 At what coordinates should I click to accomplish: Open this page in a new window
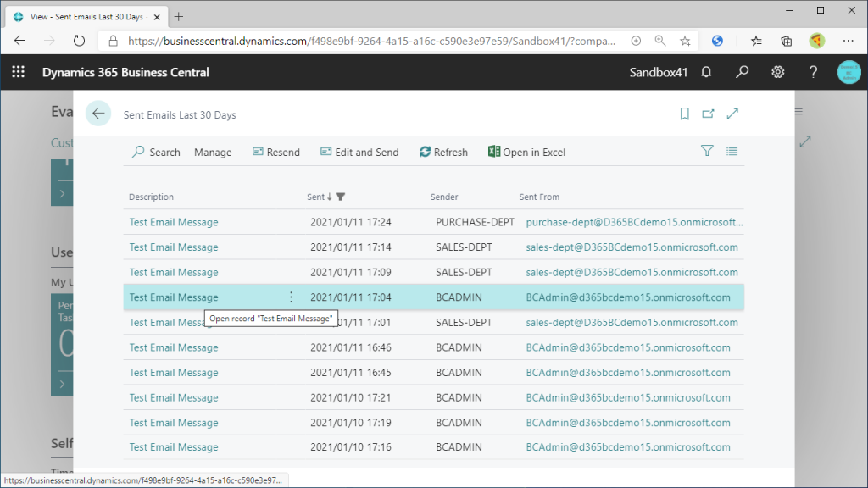point(708,114)
